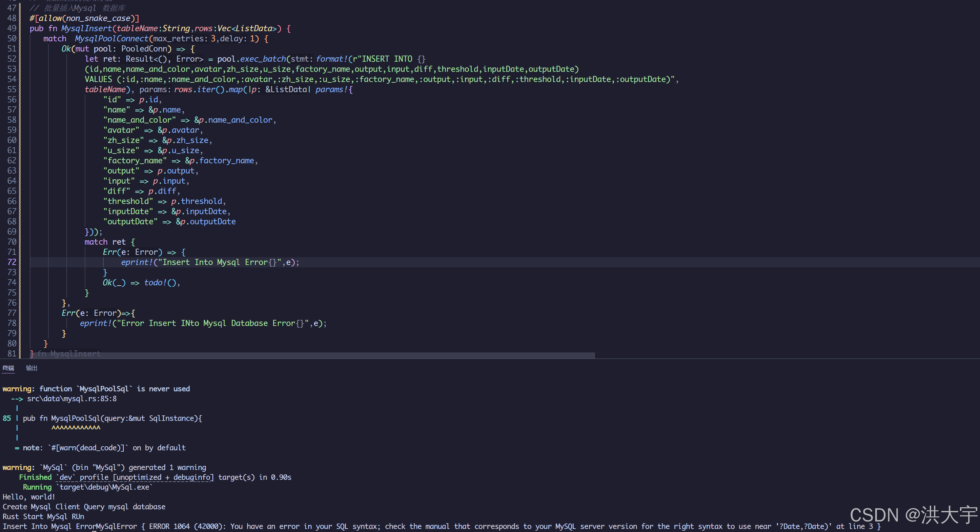Switch to the 终端 terminal tab
980x532 pixels.
tap(8, 368)
